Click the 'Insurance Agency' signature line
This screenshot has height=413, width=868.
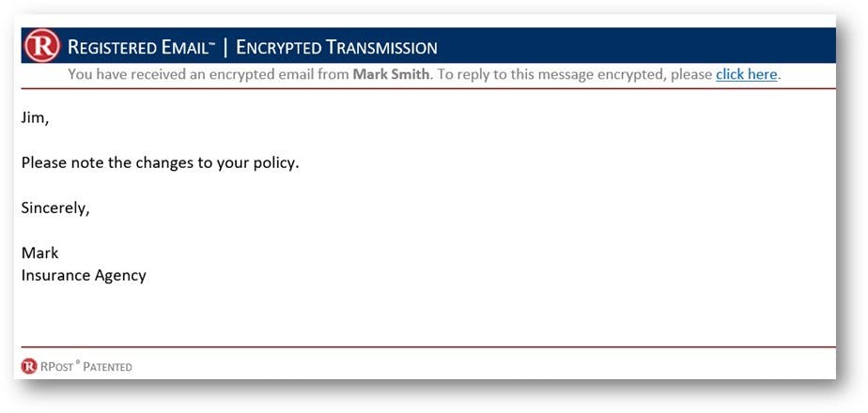pyautogui.click(x=84, y=275)
